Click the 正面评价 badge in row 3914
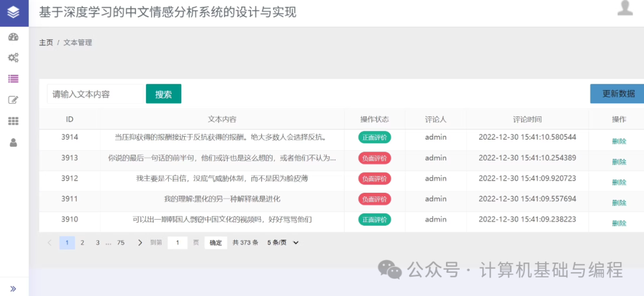The image size is (644, 296). coord(374,137)
